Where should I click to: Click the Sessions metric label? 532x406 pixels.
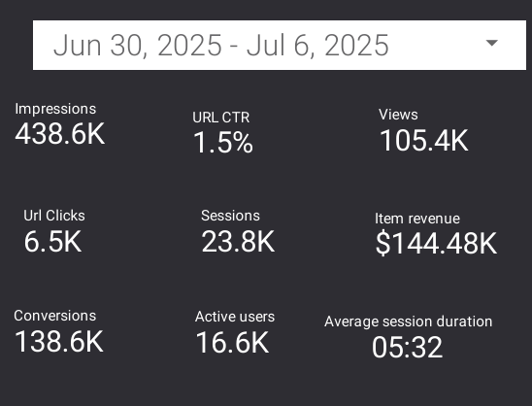(230, 216)
